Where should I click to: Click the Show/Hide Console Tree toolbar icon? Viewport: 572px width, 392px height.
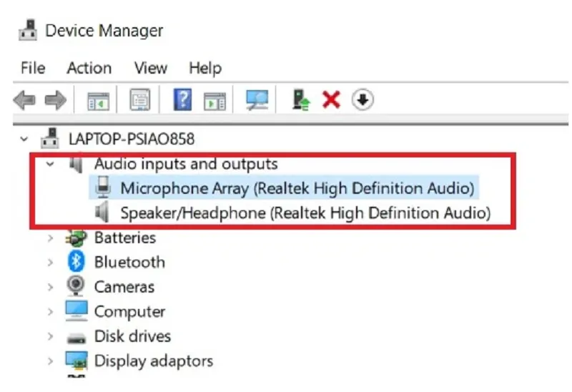(98, 101)
